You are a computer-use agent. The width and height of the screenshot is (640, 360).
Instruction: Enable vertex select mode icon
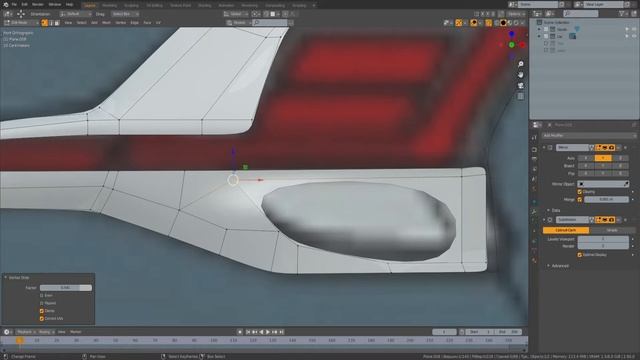tap(45, 23)
